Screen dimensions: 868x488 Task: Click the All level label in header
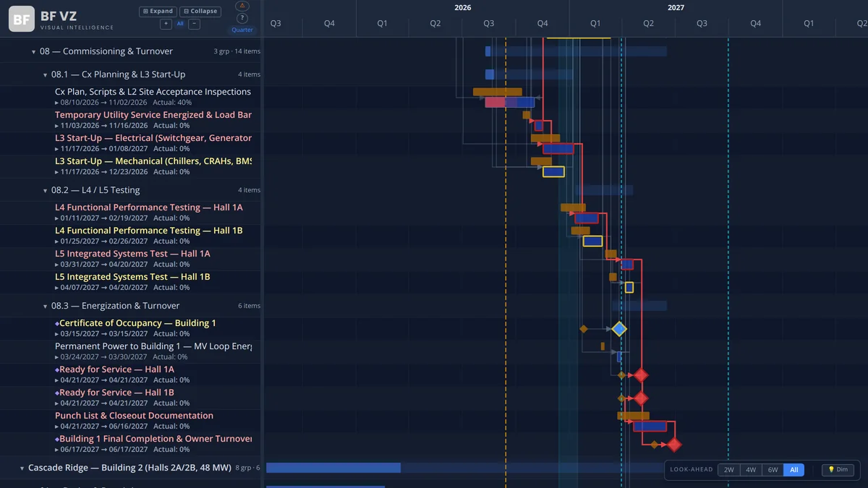180,24
